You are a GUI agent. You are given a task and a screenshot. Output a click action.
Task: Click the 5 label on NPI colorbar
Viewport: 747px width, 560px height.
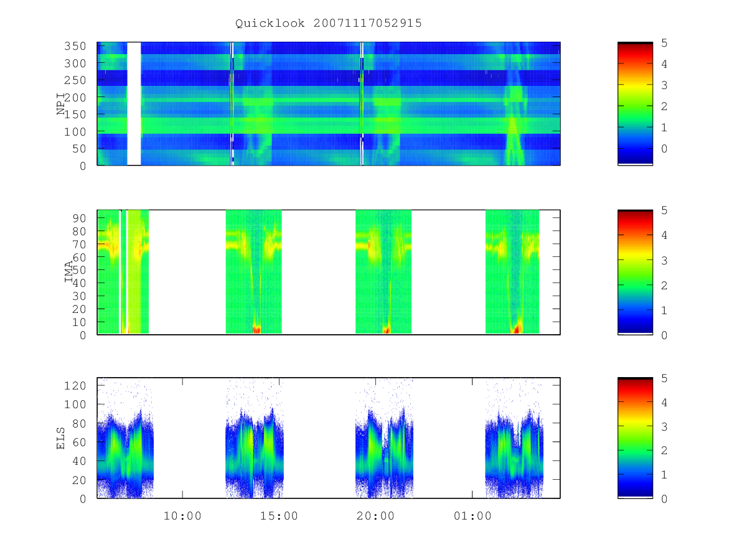[x=664, y=43]
